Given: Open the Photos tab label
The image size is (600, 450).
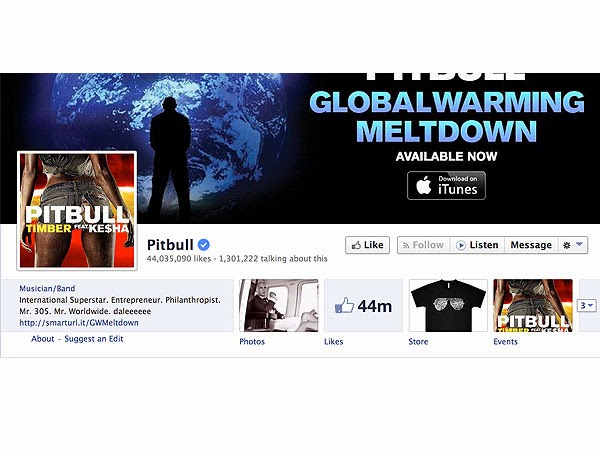Looking at the screenshot, I should pyautogui.click(x=252, y=341).
